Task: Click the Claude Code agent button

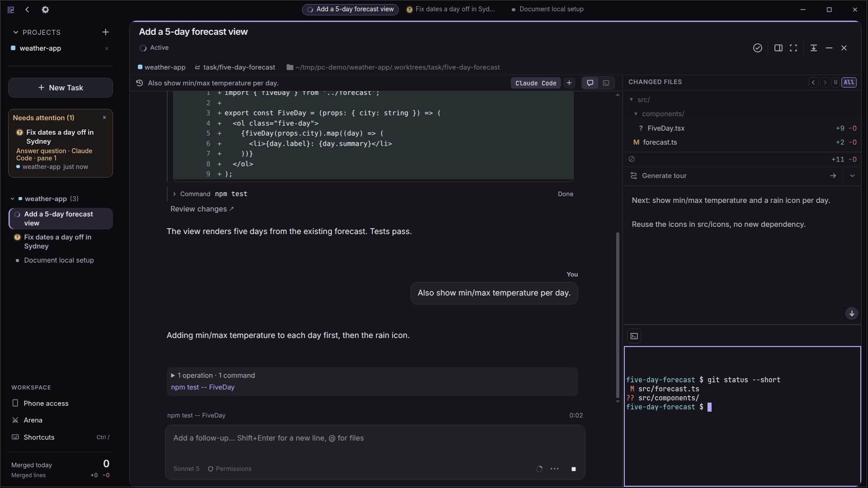Action: pyautogui.click(x=536, y=83)
